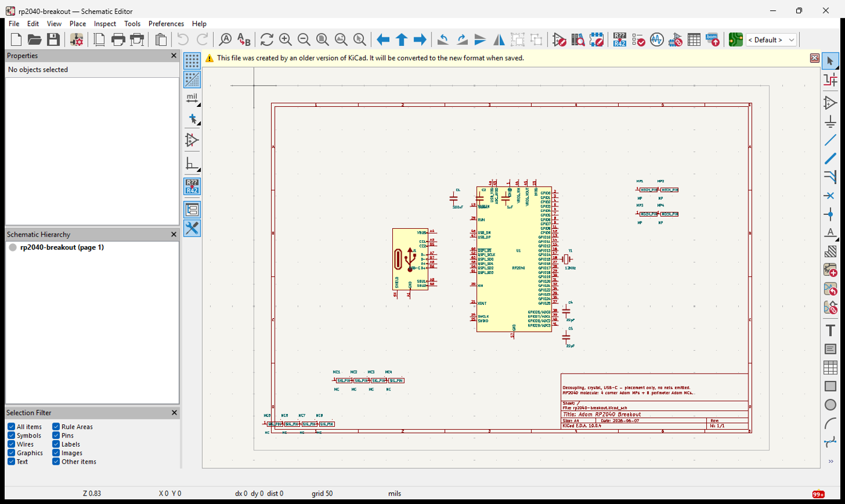Navigate forward with right blue arrow
845x504 pixels.
coord(420,40)
